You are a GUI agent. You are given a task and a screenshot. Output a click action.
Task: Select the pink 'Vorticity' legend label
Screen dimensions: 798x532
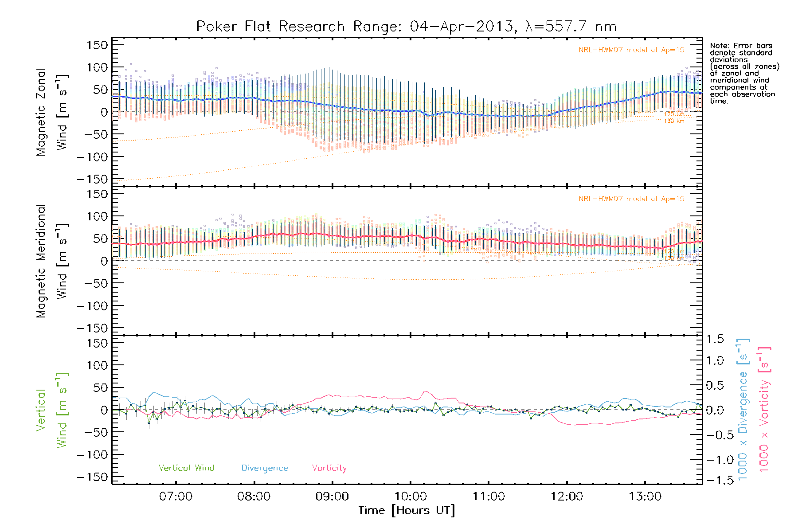click(329, 468)
